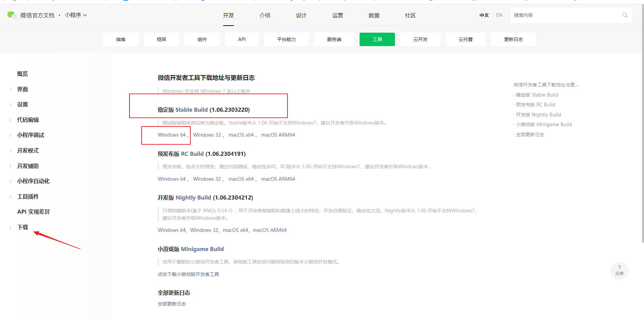Download Stable Build macOS ARM64
Screen dimensions: 644x319
coord(278,135)
